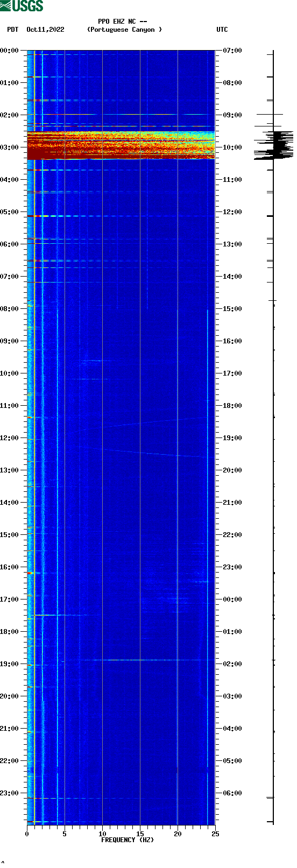
Task: Click the 5 Hz frequency tick label
Action: 65,834
